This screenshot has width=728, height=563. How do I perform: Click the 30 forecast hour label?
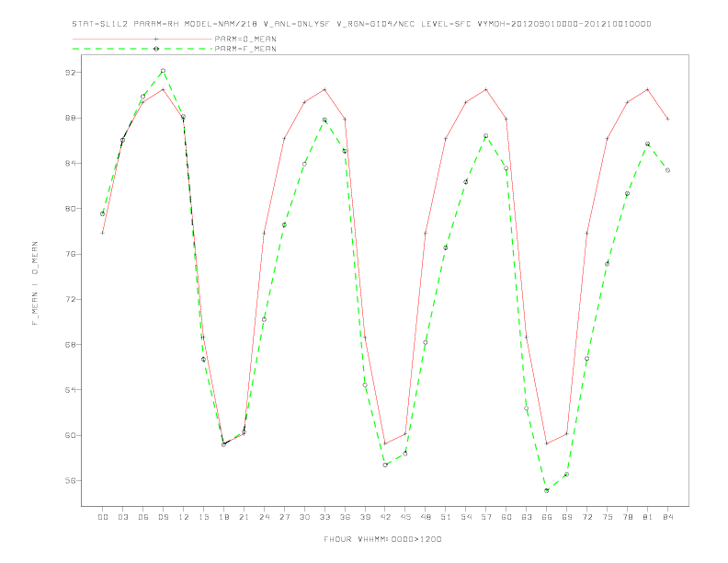click(304, 517)
